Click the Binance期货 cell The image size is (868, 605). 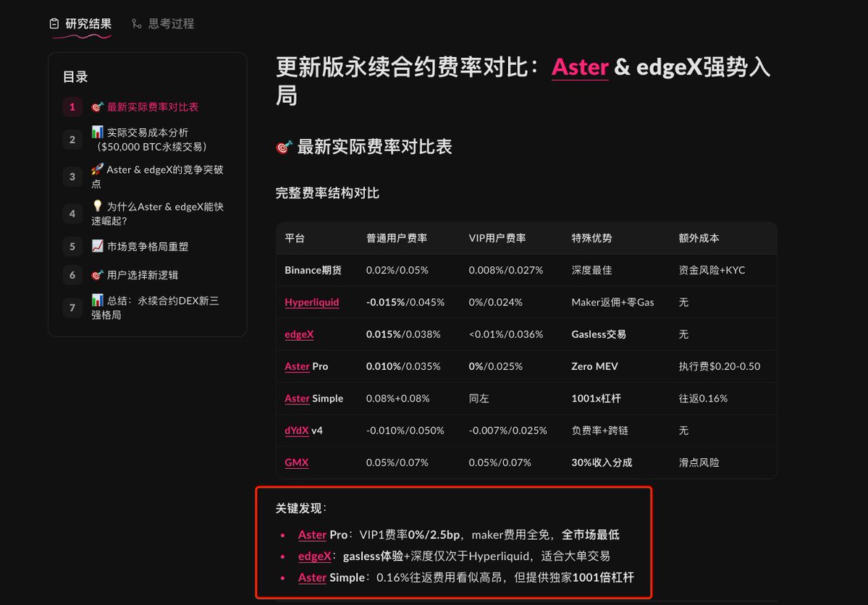click(x=313, y=270)
